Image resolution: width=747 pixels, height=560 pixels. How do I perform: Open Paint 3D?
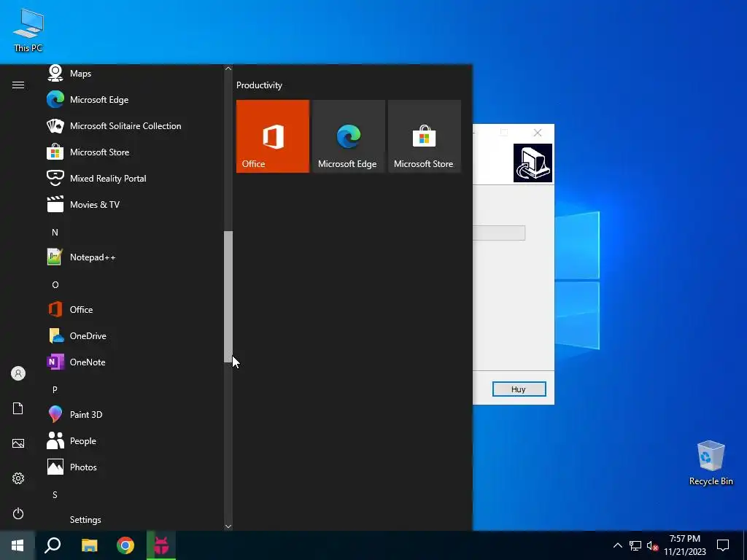pos(133,414)
